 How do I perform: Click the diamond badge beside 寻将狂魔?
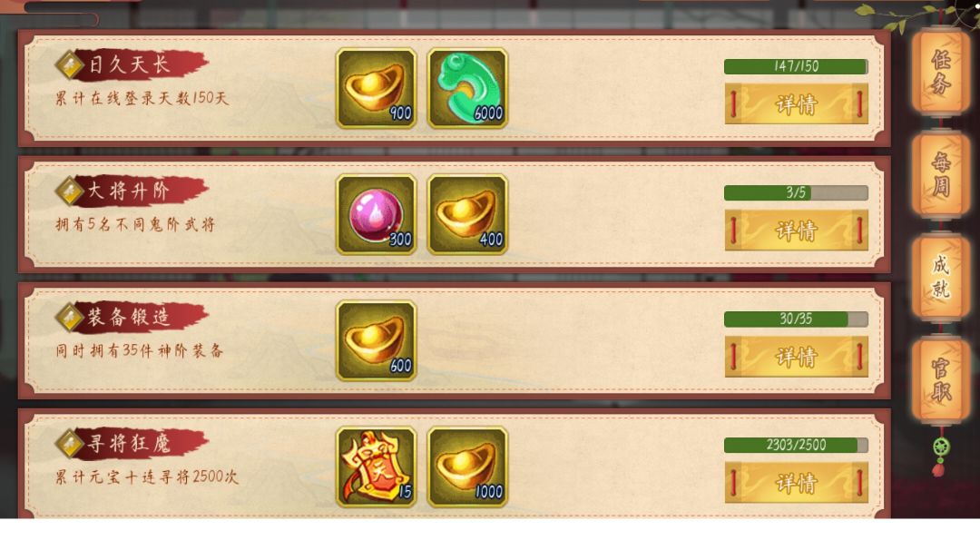pos(69,443)
